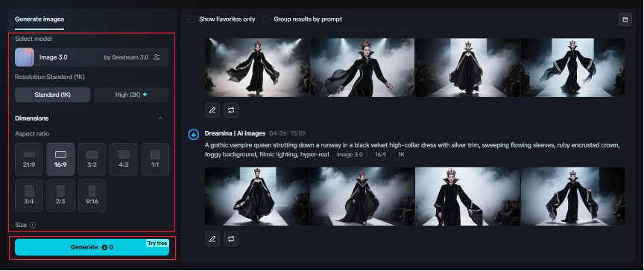Click the Generate button
The height and width of the screenshot is (271, 644).
point(92,247)
